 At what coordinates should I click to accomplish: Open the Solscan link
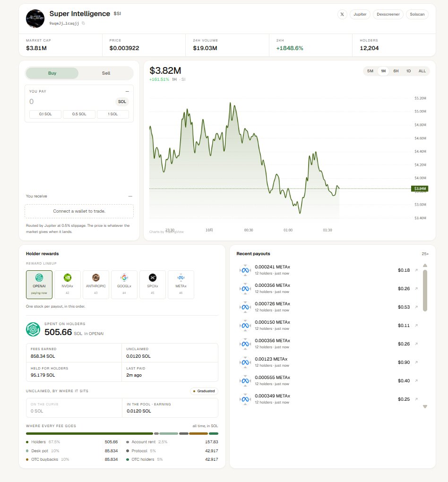click(x=417, y=14)
